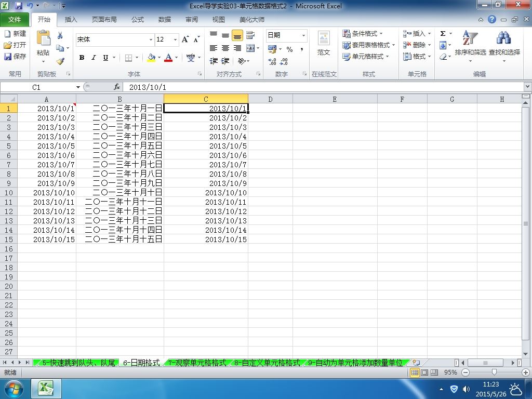Image resolution: width=532 pixels, height=399 pixels.
Task: Click the Copy icon in 剪贴板 group
Action: tap(60, 48)
